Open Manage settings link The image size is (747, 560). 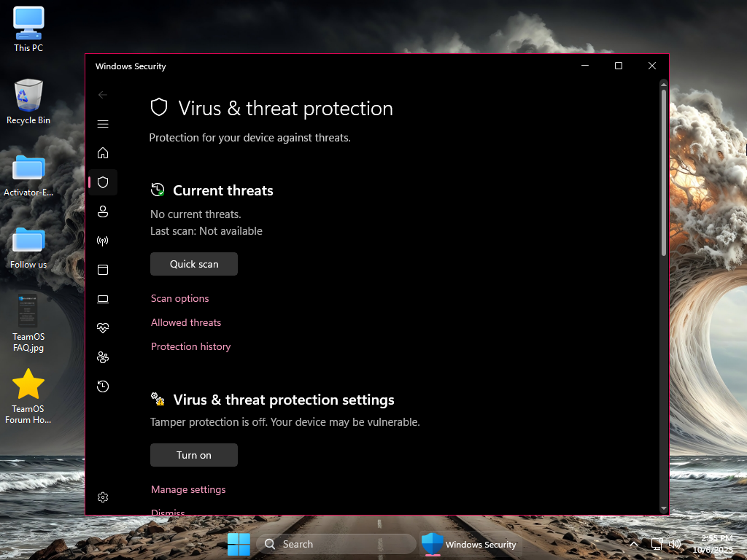click(188, 489)
